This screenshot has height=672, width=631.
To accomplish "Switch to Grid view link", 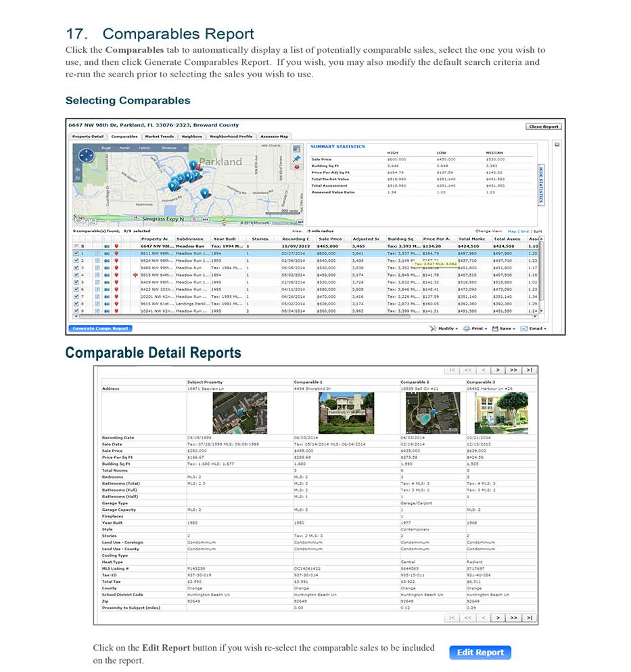I will [x=525, y=231].
